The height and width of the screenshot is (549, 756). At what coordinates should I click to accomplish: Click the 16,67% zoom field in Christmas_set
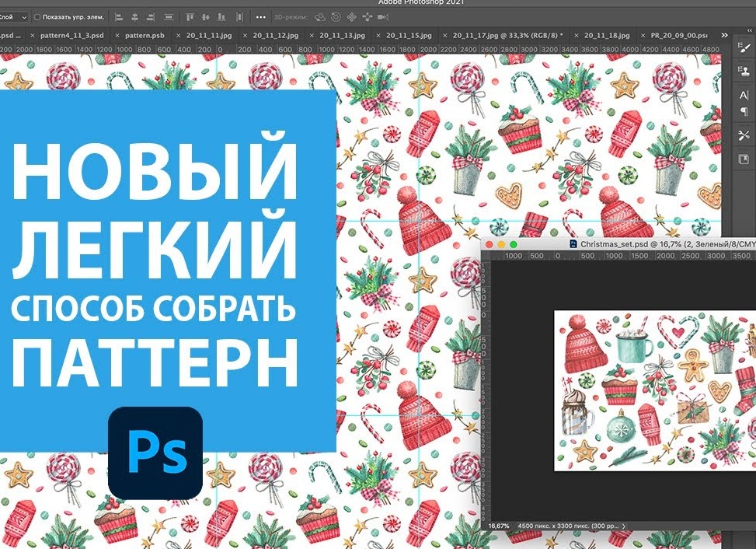pos(499,526)
